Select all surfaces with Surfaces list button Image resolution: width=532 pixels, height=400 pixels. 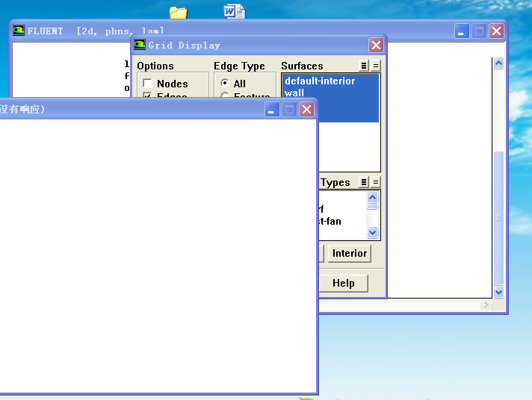364,66
